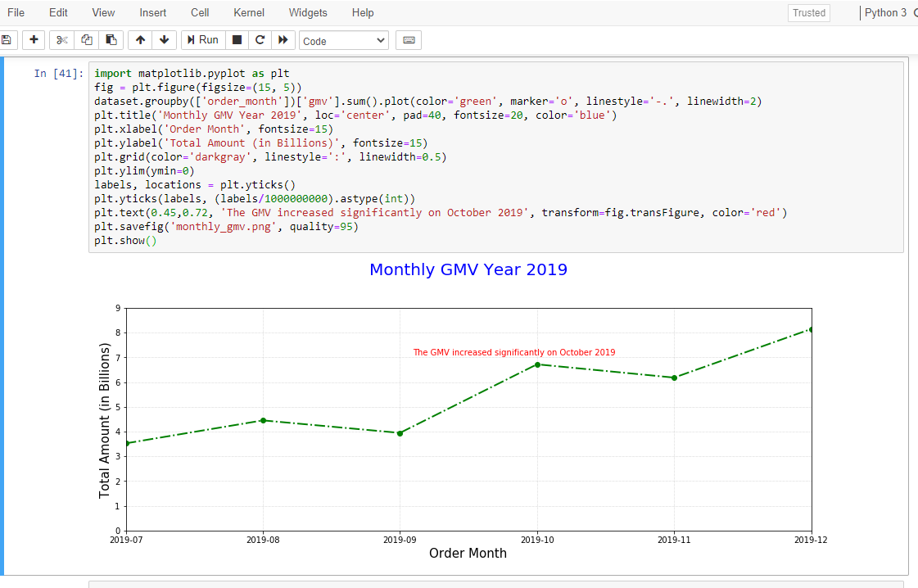
Task: Open the Kernel menu
Action: click(248, 12)
